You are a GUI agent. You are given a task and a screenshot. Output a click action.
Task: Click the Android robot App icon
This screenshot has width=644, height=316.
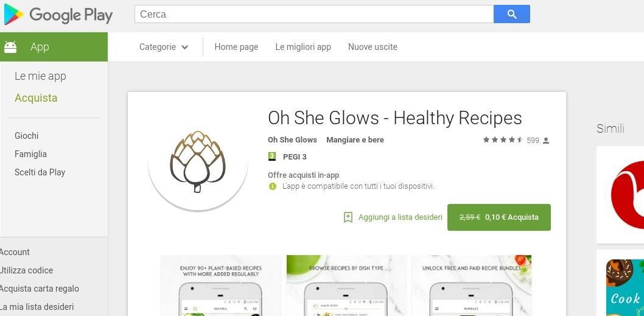click(x=10, y=47)
